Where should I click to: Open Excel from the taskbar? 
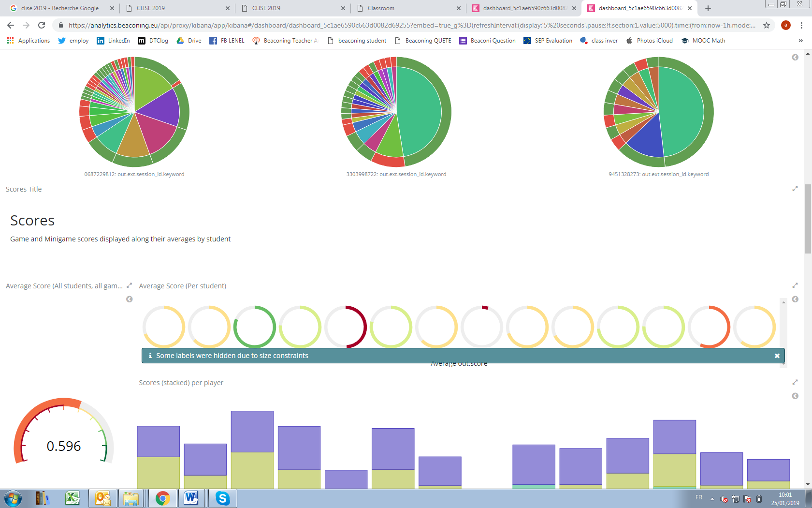tap(73, 498)
